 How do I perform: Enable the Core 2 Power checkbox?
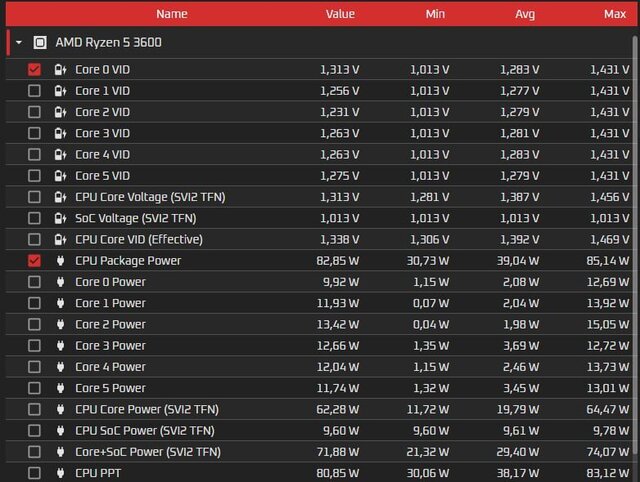click(35, 325)
